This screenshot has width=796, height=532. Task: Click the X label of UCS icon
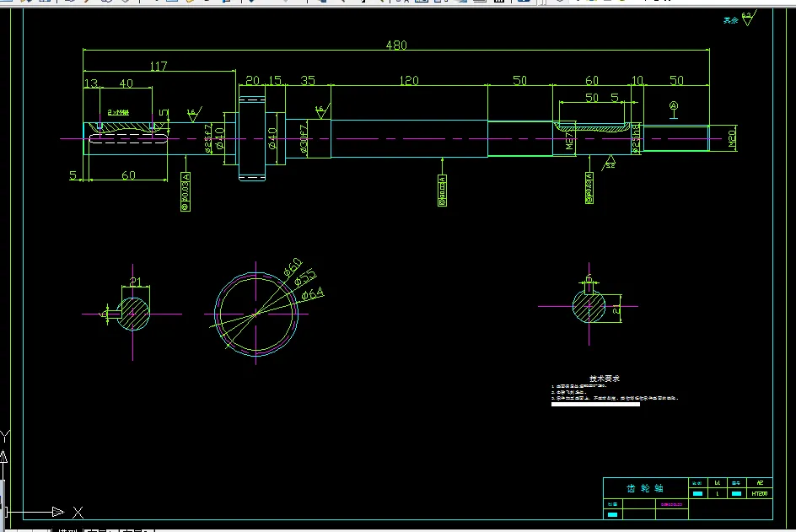[x=78, y=513]
